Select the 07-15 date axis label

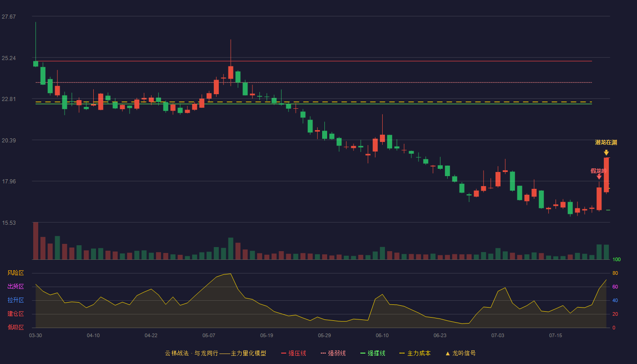point(556,335)
